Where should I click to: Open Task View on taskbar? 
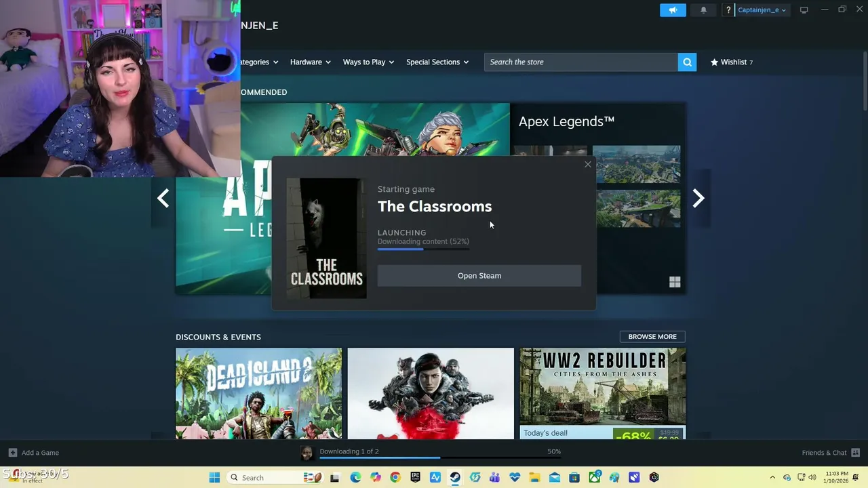335,477
